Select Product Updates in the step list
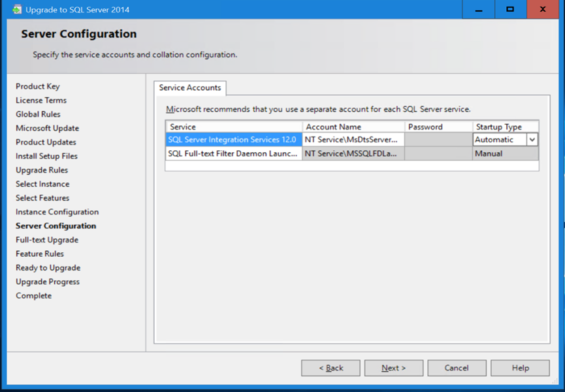 coord(46,142)
